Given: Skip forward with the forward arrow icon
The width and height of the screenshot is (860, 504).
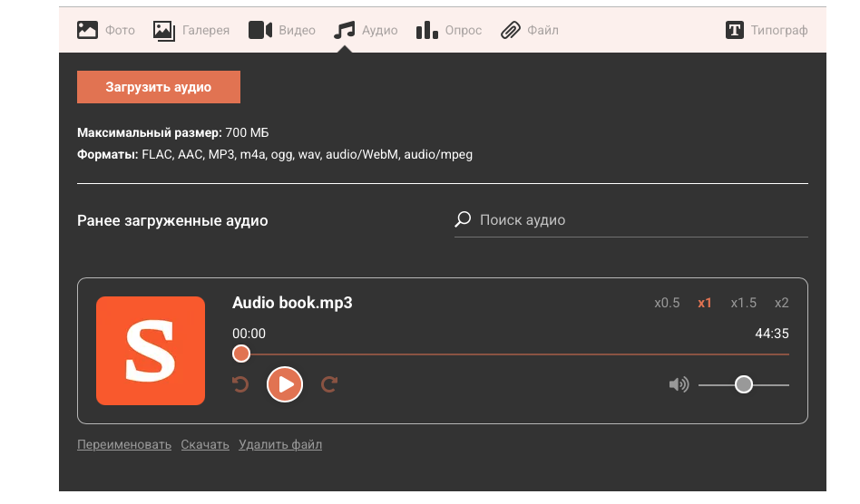Looking at the screenshot, I should pyautogui.click(x=329, y=384).
